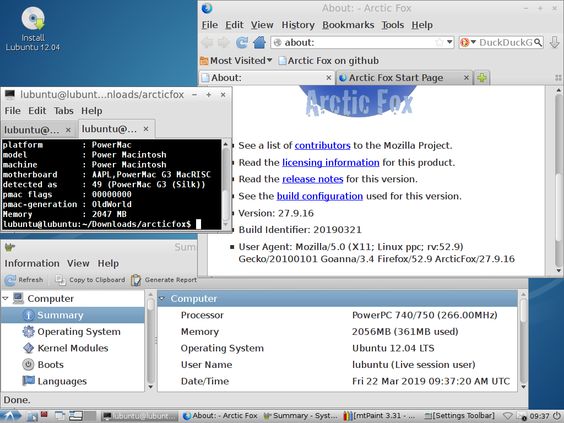Click the bookmark star in the address bar

[x=439, y=42]
